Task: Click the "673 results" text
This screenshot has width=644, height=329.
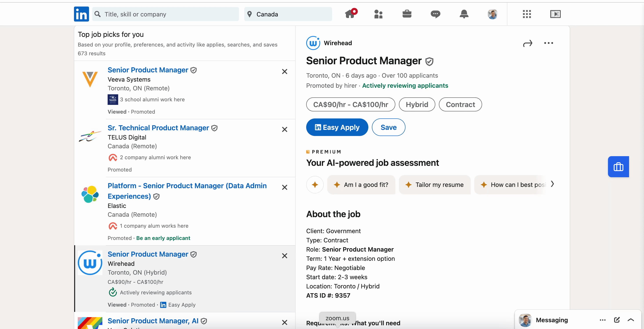Action: point(92,54)
